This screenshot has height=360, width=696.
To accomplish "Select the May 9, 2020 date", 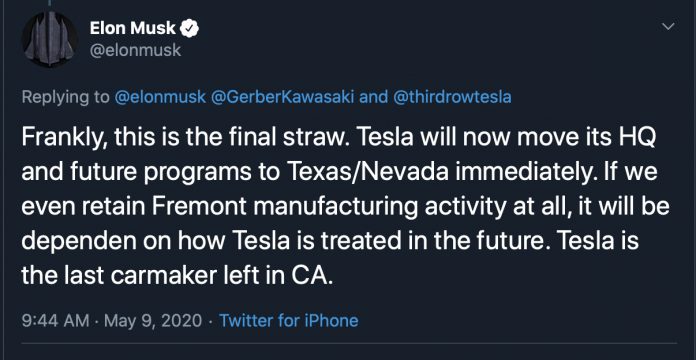I will point(153,320).
